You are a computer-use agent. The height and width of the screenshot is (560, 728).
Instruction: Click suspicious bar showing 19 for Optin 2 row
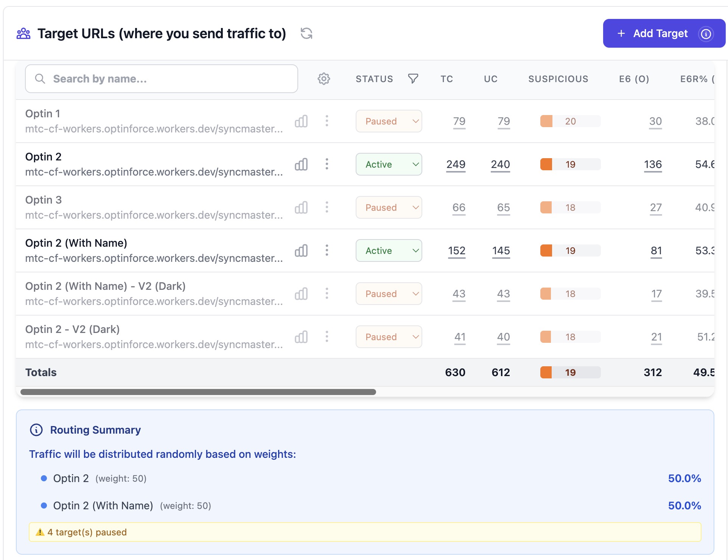pos(570,164)
